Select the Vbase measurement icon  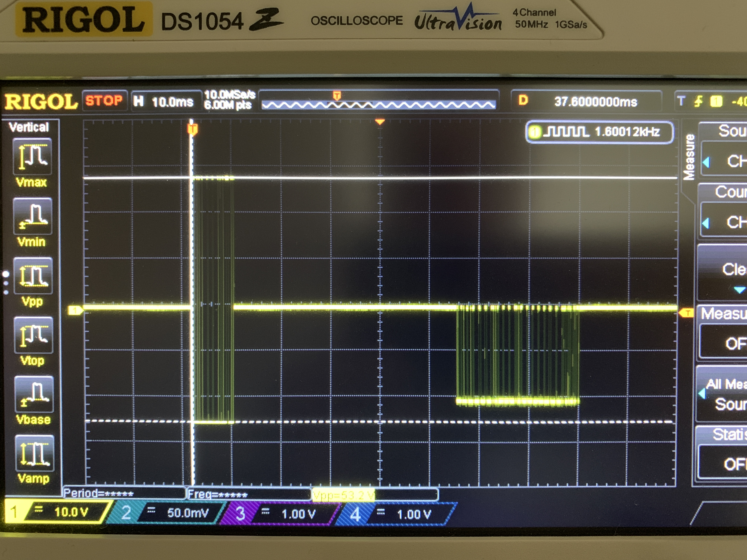(x=34, y=394)
